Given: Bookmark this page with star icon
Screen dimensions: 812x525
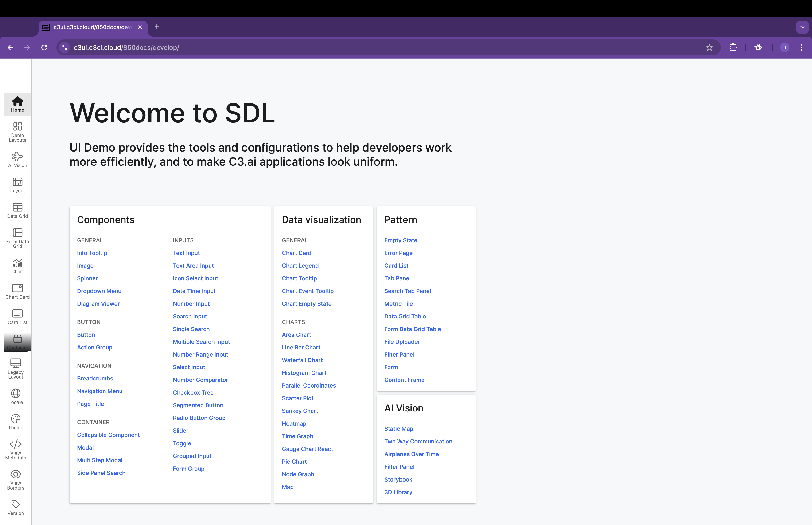Looking at the screenshot, I should [709, 47].
